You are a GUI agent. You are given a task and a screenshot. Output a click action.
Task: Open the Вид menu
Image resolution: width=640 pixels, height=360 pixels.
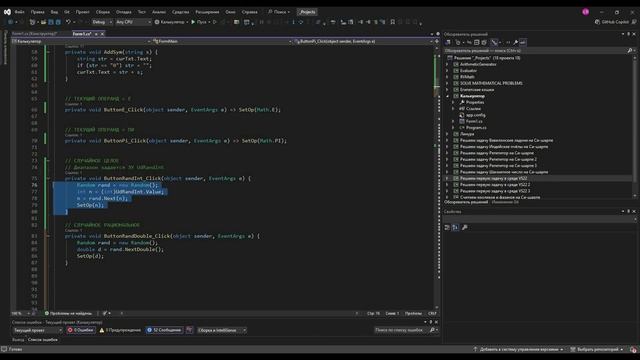coord(54,12)
